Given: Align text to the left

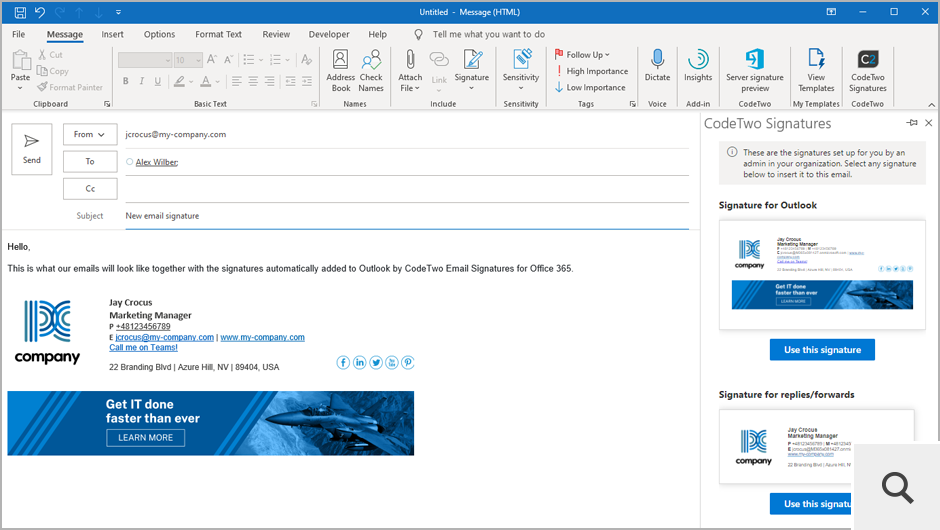Looking at the screenshot, I should pyautogui.click(x=237, y=81).
